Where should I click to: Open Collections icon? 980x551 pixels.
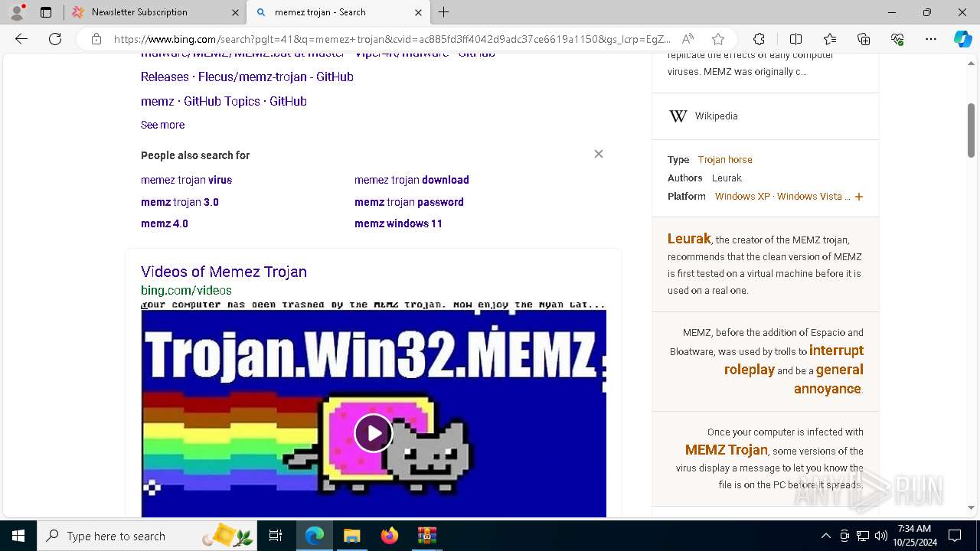pos(864,39)
